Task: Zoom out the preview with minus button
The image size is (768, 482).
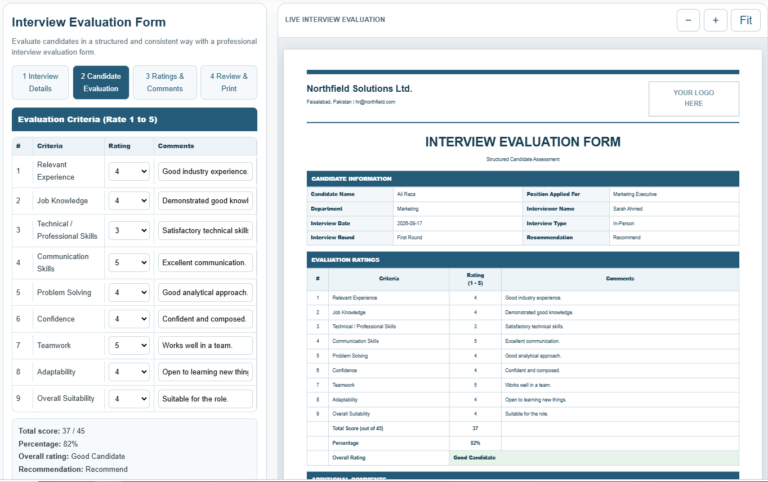Action: tap(688, 21)
